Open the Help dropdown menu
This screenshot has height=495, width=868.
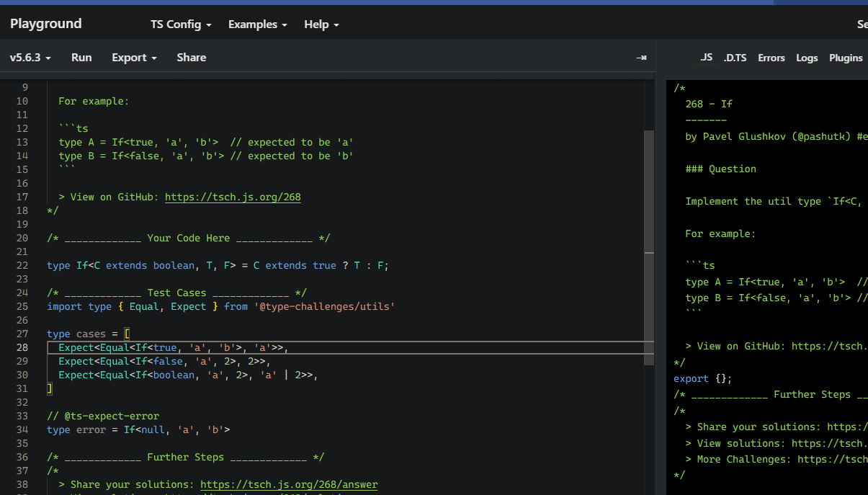321,24
